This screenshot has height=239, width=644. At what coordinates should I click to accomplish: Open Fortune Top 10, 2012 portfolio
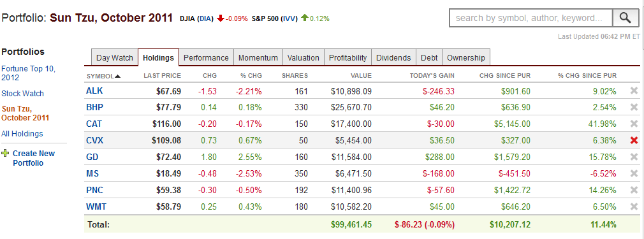tap(28, 73)
